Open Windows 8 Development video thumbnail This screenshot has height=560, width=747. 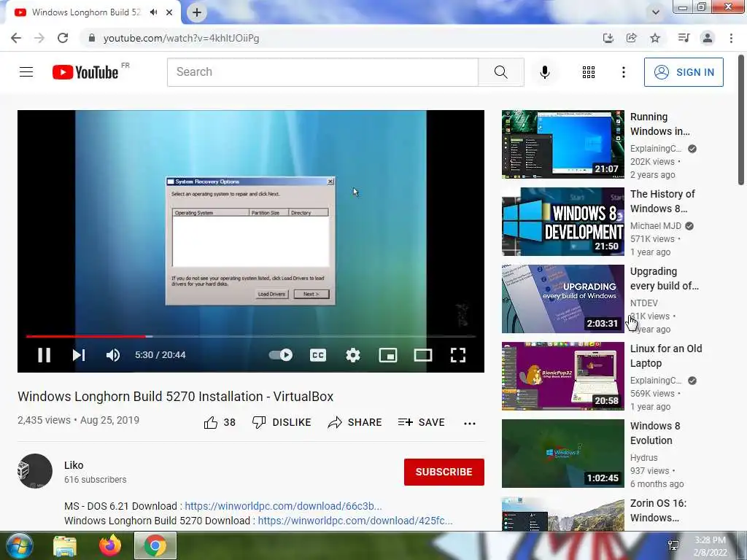[x=562, y=222]
